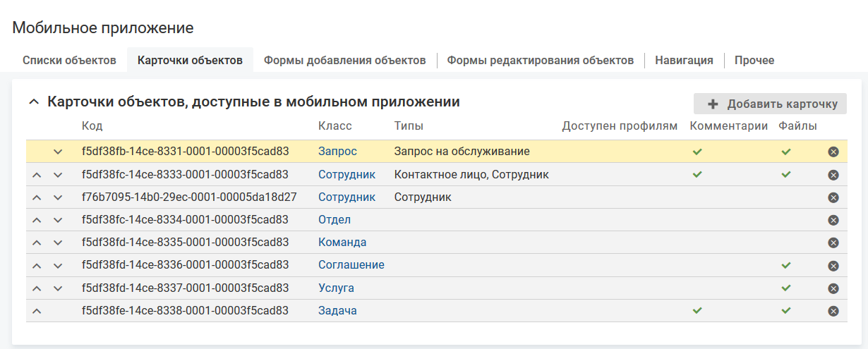Switch to the Списки объектов tab
The height and width of the screenshot is (349, 868).
coord(69,61)
